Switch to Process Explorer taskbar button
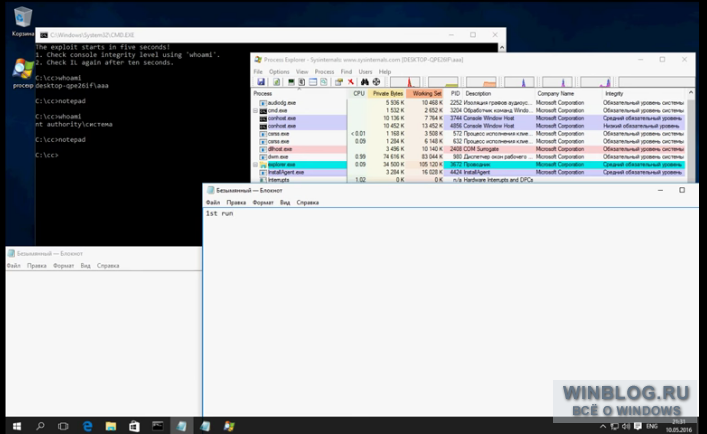 pos(229,426)
